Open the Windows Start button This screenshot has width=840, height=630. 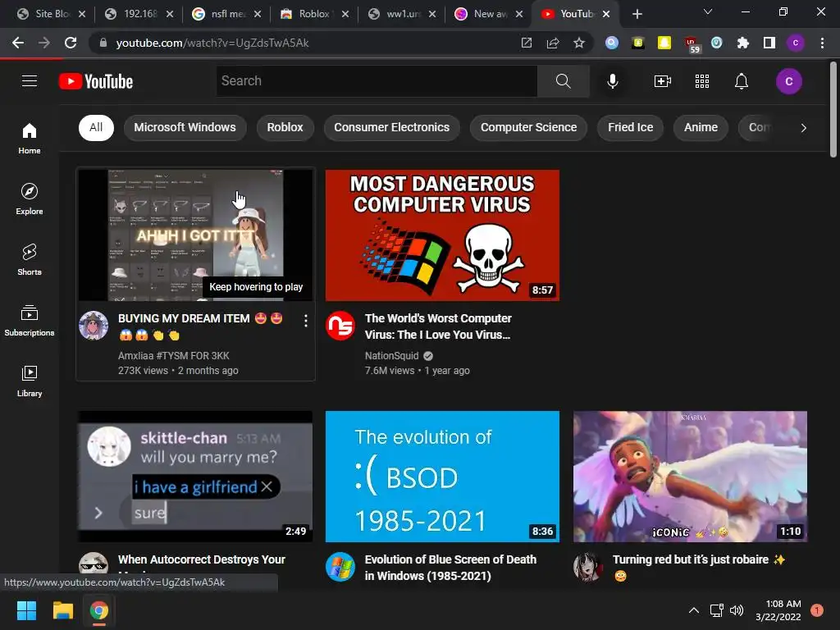point(26,610)
